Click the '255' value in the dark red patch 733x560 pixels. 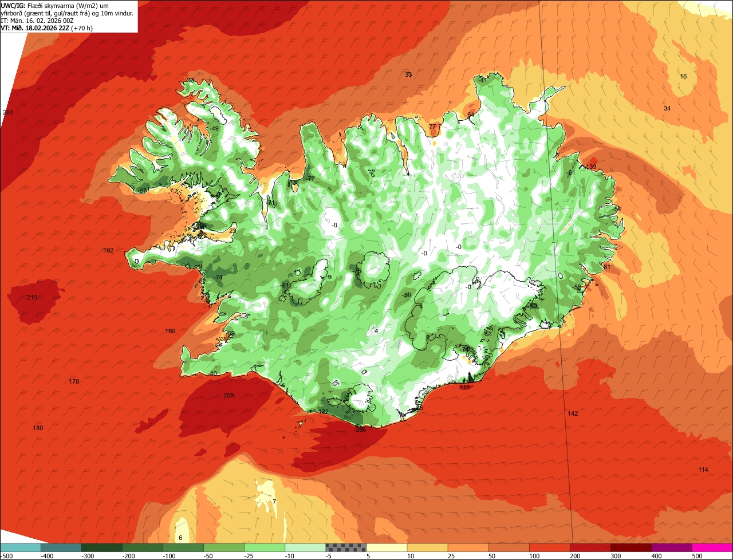[228, 395]
